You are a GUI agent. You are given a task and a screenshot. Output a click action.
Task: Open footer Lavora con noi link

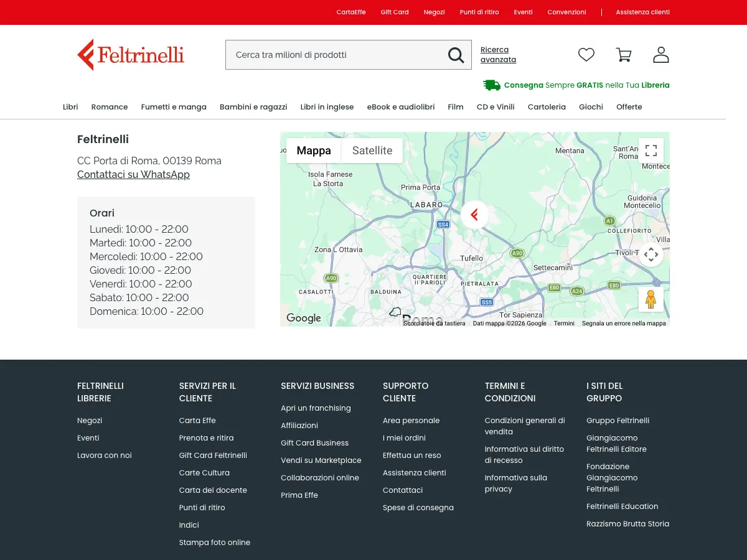pyautogui.click(x=105, y=455)
